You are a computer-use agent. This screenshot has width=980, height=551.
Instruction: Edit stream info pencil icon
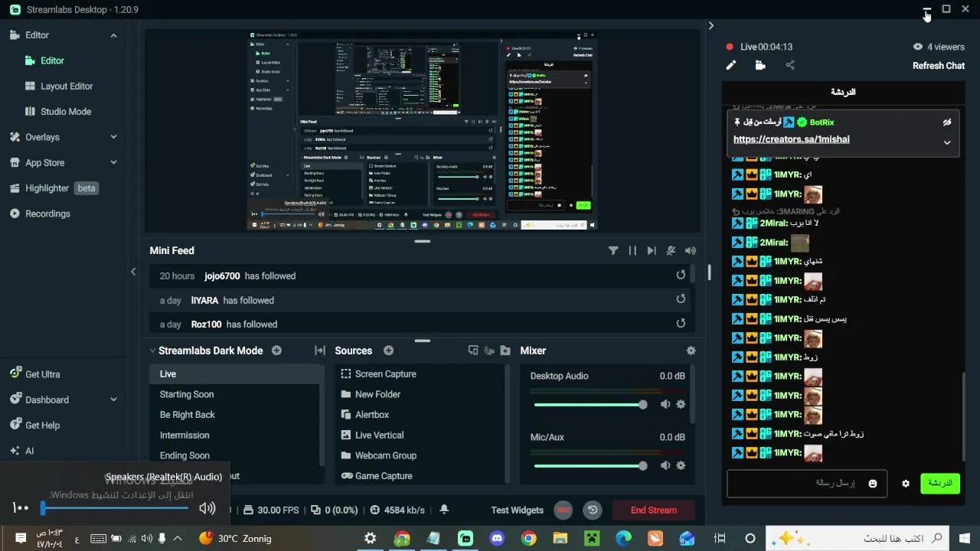click(731, 65)
